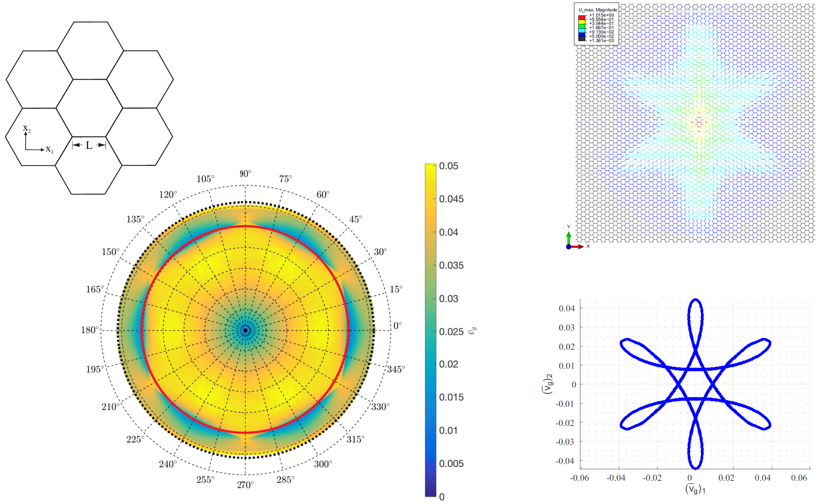The width and height of the screenshot is (822, 504).
Task: Click the black center dot of polar plot
Action: (x=245, y=330)
